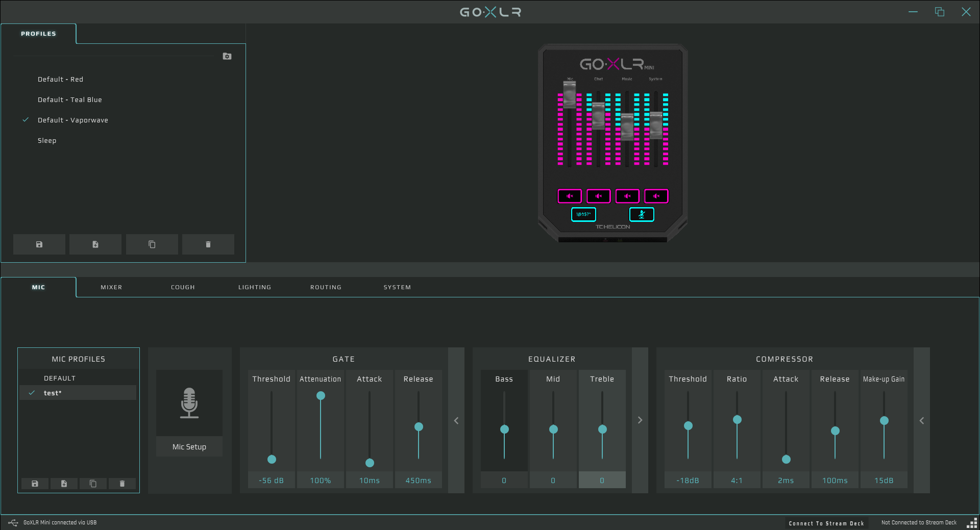Select the test* mic profile

point(78,393)
